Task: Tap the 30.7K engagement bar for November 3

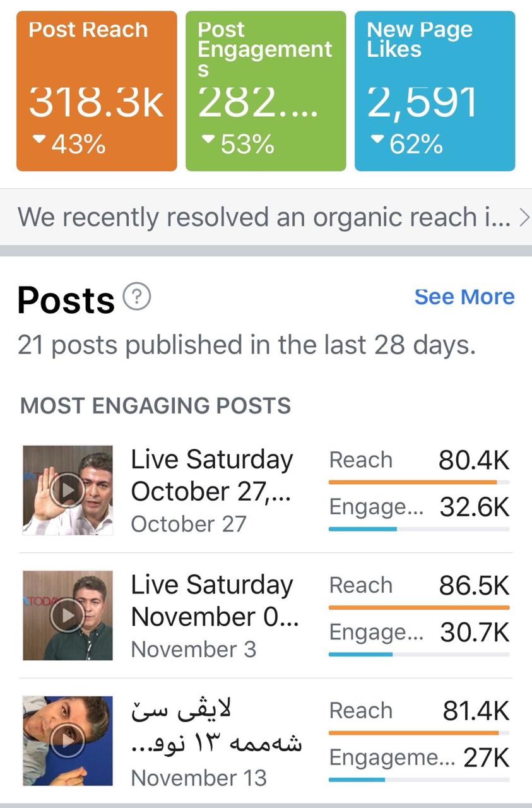Action: click(x=419, y=654)
